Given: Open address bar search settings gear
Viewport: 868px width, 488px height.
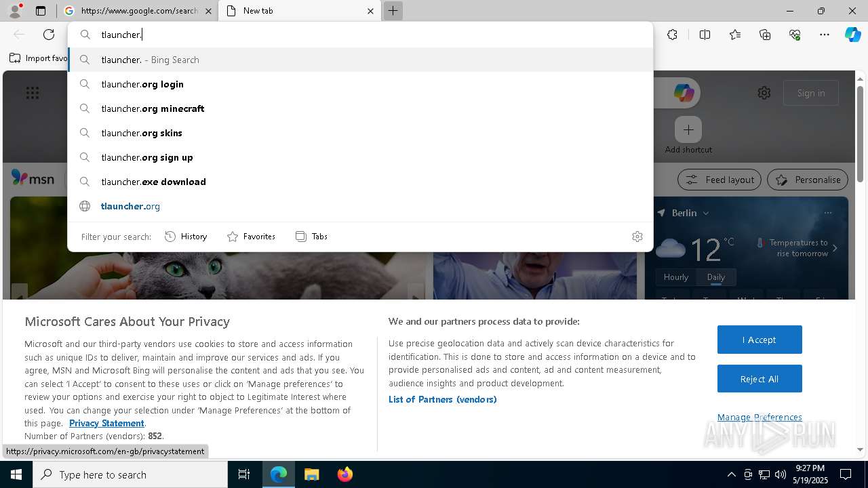Looking at the screenshot, I should pyautogui.click(x=637, y=237).
